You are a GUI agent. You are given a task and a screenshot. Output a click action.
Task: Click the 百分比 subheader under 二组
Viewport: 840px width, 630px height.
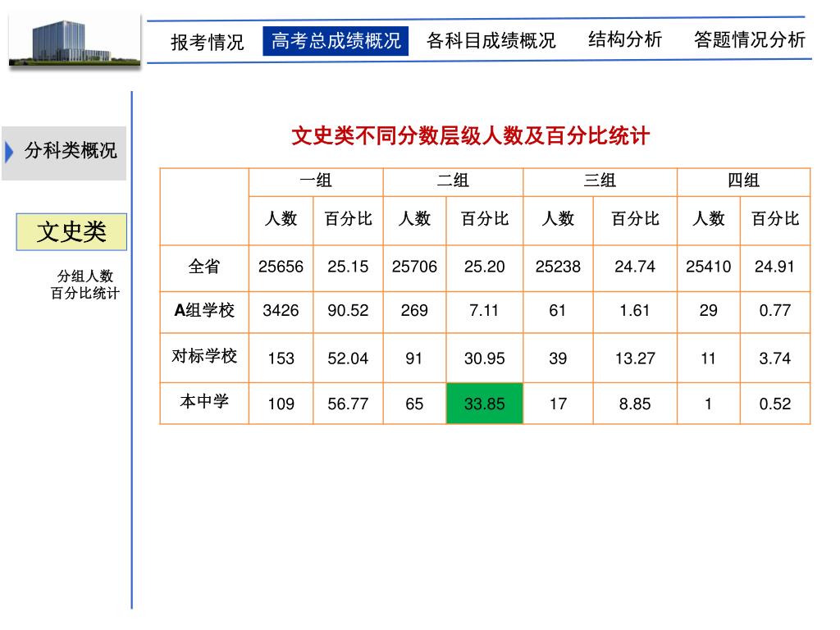click(484, 220)
